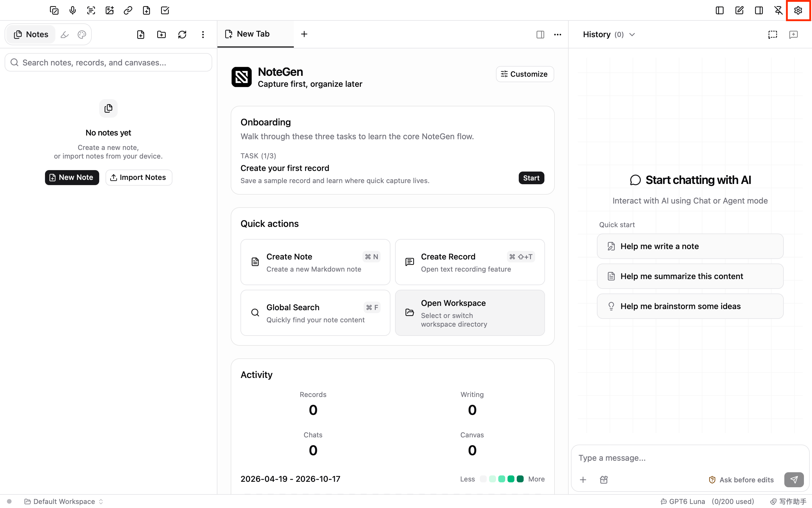Choose Help me write a note
The width and height of the screenshot is (812, 508).
click(690, 246)
